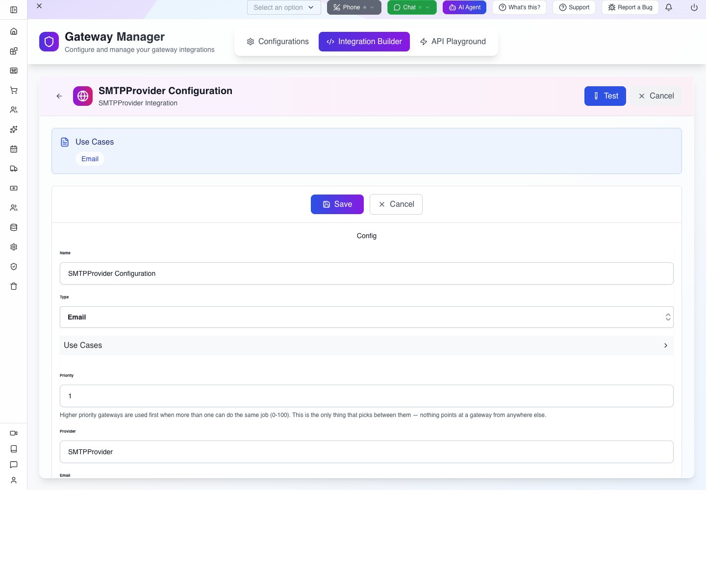Click the Config section heading
Image resolution: width=706 pixels, height=588 pixels.
(x=367, y=236)
